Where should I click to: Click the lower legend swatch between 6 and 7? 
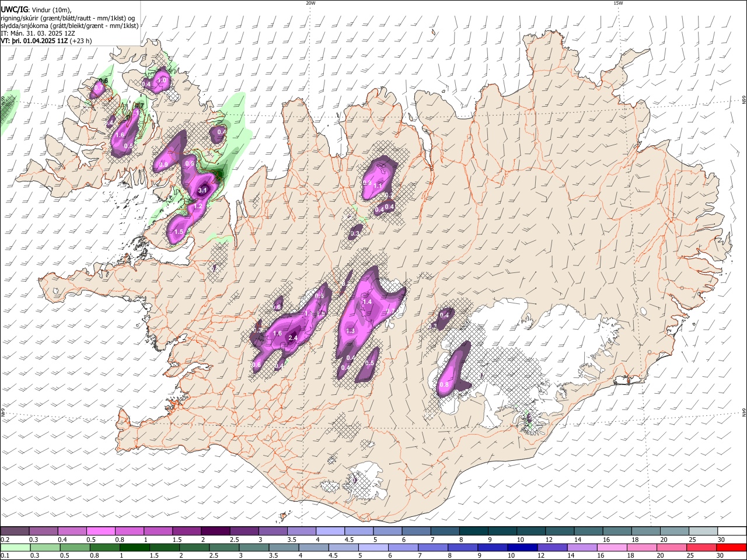click(403, 547)
